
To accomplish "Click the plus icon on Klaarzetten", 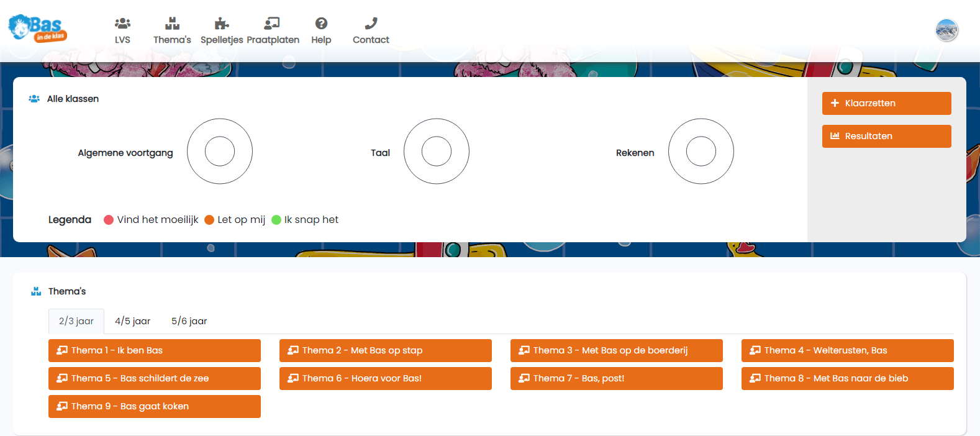I will [x=835, y=103].
